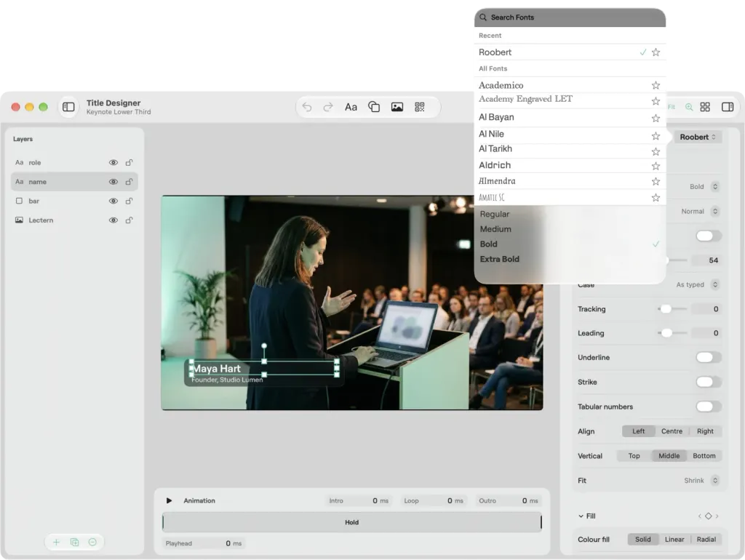This screenshot has height=560, width=745.
Task: Add keyframe diamond in Fill section
Action: click(x=708, y=516)
